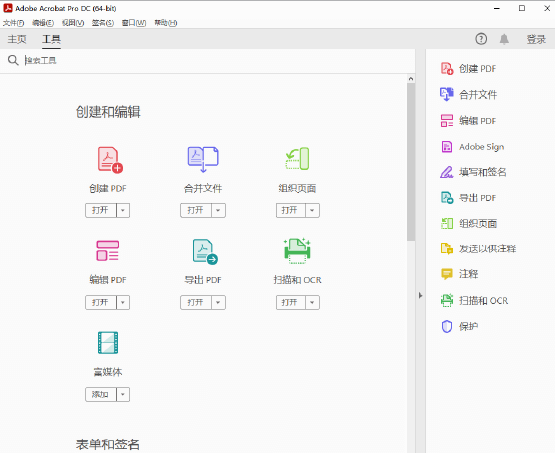Expand dropdown arrow next to 导出 PDF 打开
The height and width of the screenshot is (453, 555).
pyautogui.click(x=218, y=302)
